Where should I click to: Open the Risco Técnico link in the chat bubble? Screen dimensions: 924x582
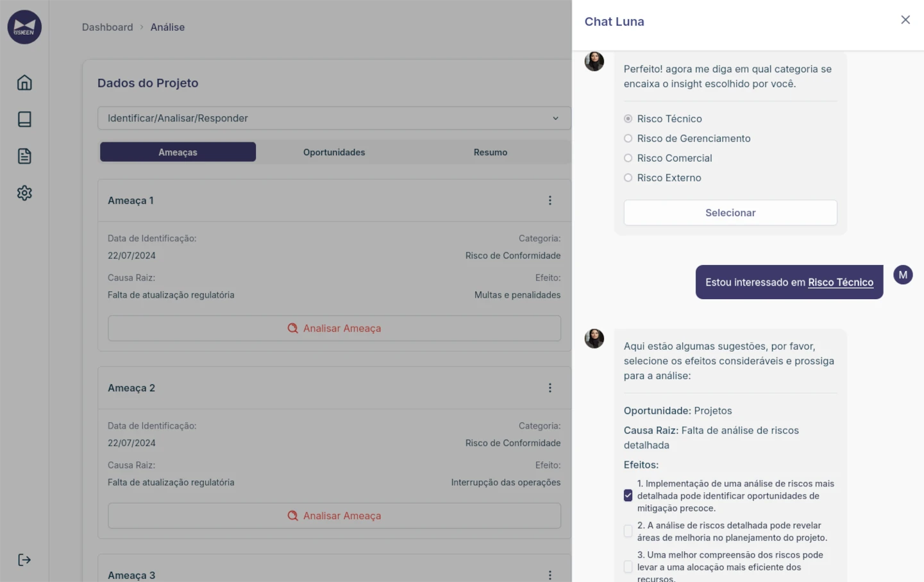(x=841, y=282)
